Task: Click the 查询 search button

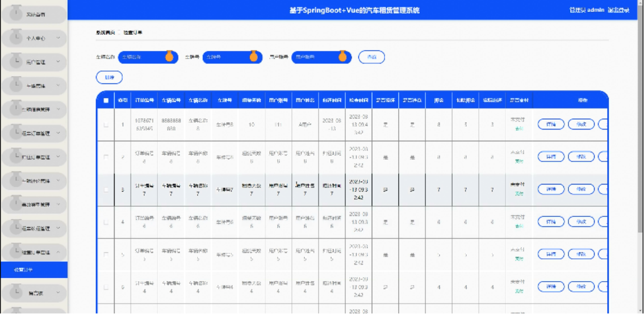Action: coord(371,57)
